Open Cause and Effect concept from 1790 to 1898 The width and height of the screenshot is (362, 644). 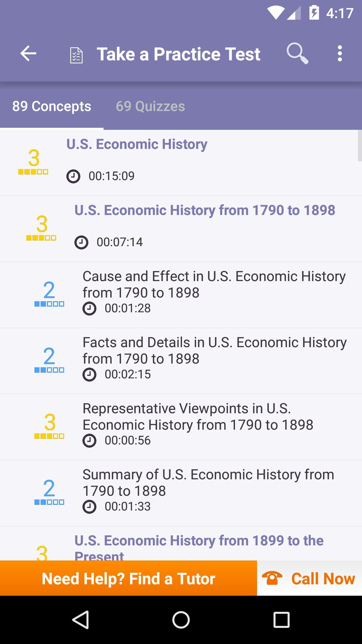coord(181,295)
